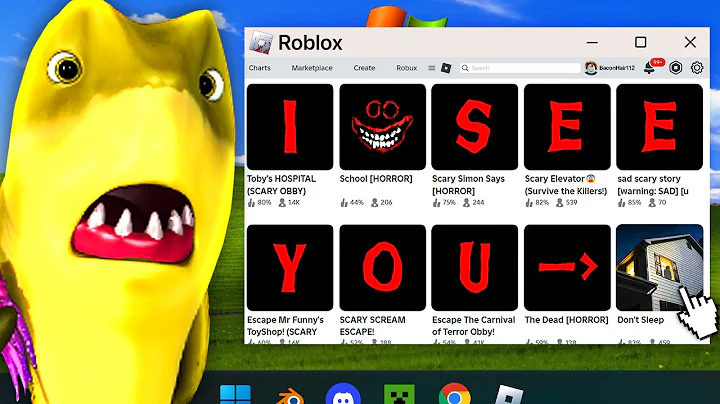This screenshot has width=720, height=404.
Task: Go to the Create tab
Action: 364,67
